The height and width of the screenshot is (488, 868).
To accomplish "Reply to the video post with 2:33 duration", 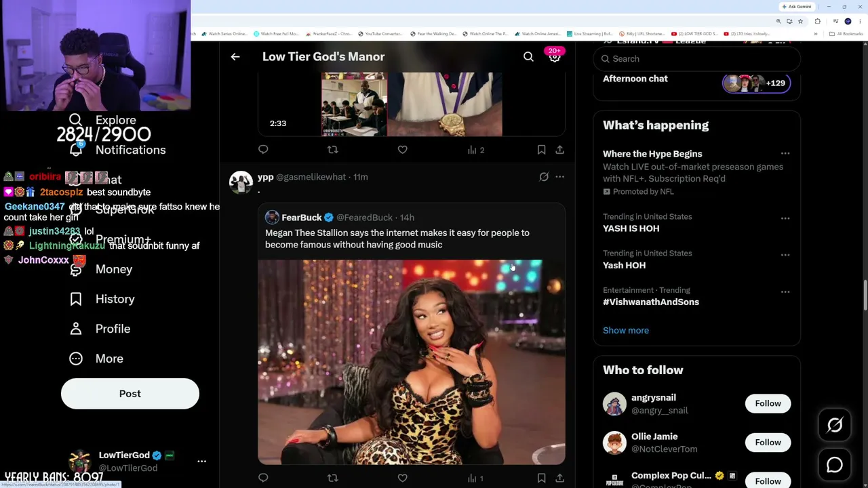I will [263, 150].
